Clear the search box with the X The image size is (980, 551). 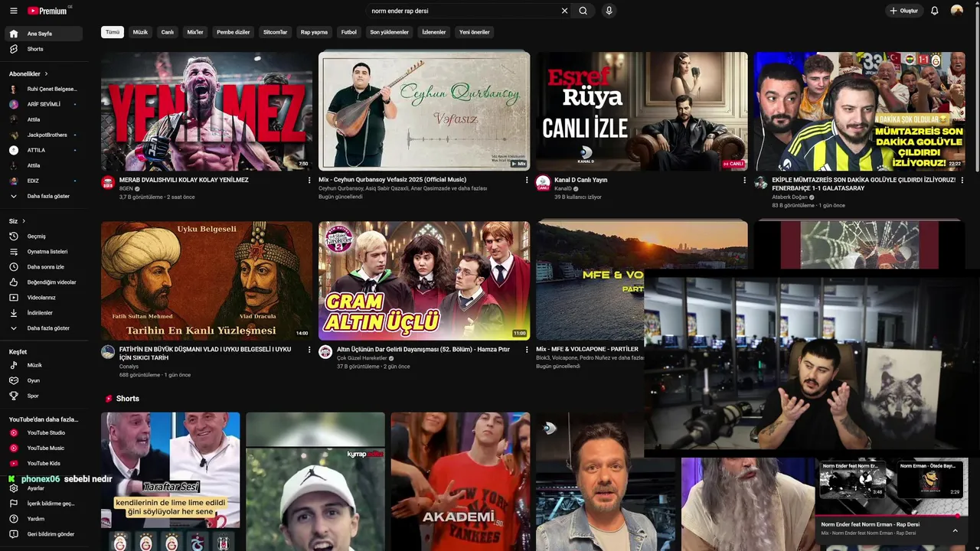tap(564, 11)
